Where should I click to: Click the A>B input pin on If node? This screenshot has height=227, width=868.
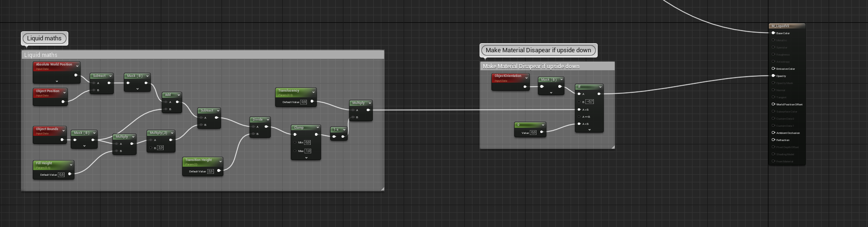click(579, 110)
